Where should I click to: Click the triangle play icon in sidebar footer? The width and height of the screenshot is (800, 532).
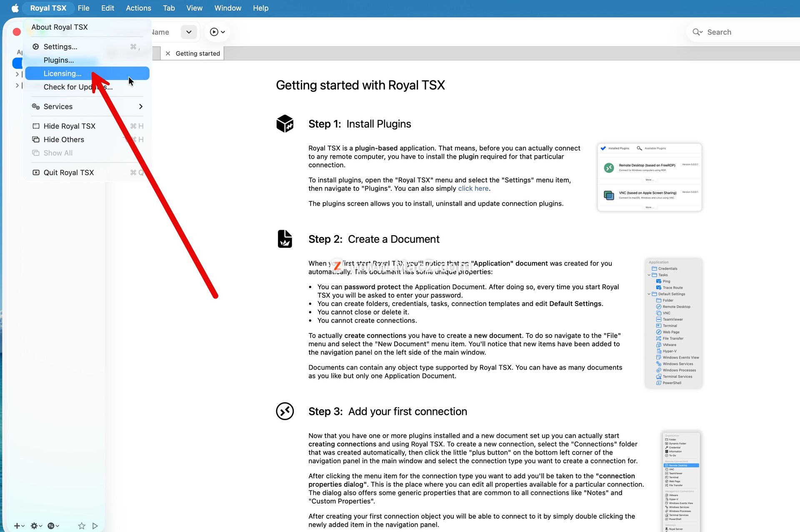(x=95, y=526)
